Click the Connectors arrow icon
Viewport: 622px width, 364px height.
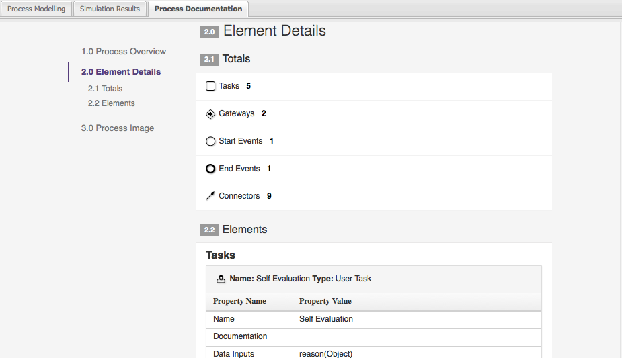pyautogui.click(x=210, y=197)
